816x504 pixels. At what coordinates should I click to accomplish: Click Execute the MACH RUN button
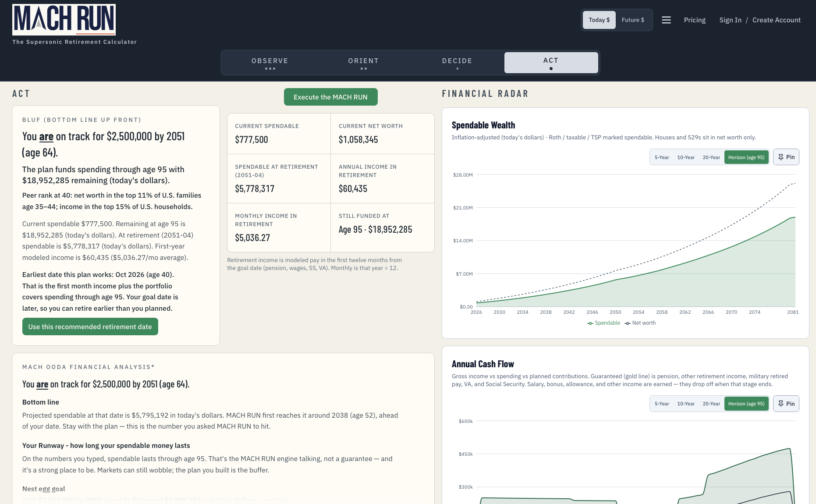tap(331, 97)
